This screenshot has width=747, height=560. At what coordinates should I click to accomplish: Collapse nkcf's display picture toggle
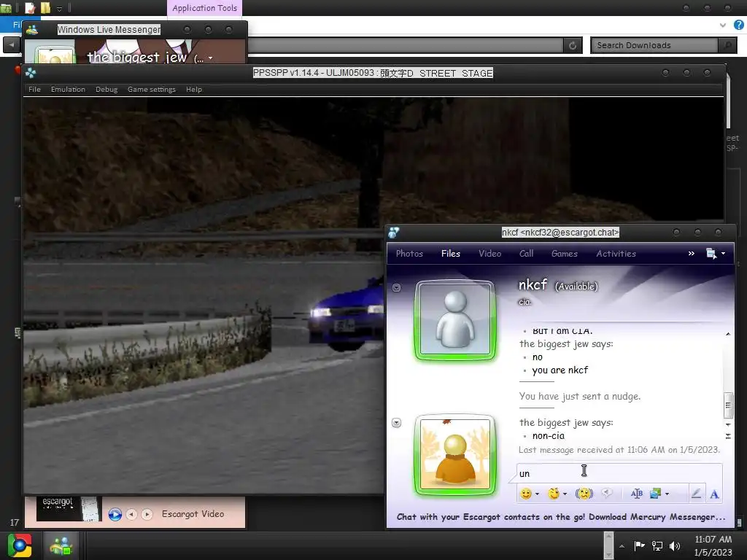tap(396, 287)
